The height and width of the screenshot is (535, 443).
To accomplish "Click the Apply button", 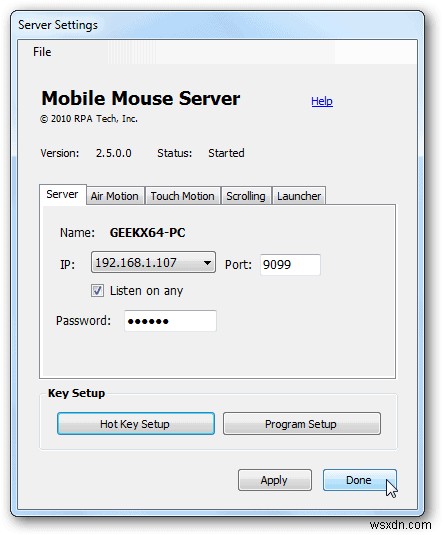I will (275, 480).
